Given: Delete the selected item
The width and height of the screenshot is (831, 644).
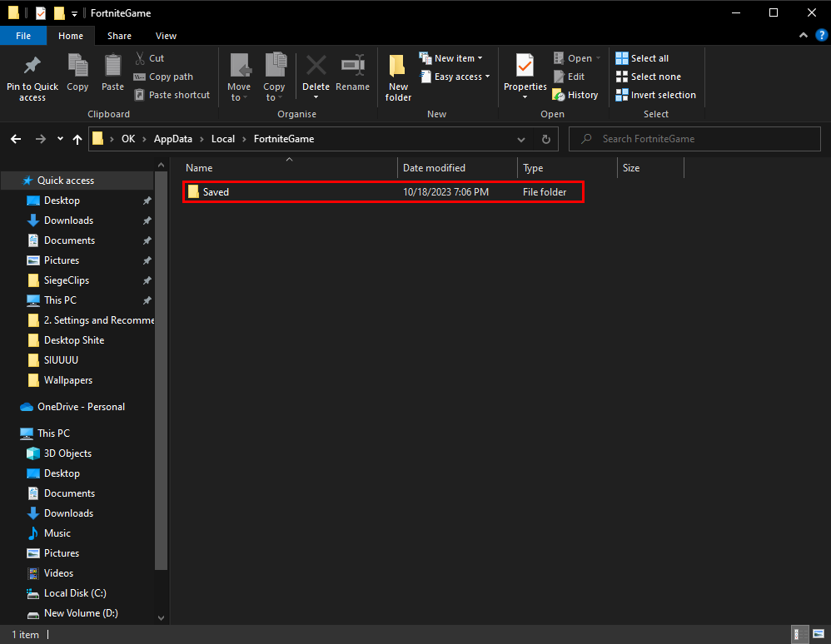Looking at the screenshot, I should (x=316, y=77).
